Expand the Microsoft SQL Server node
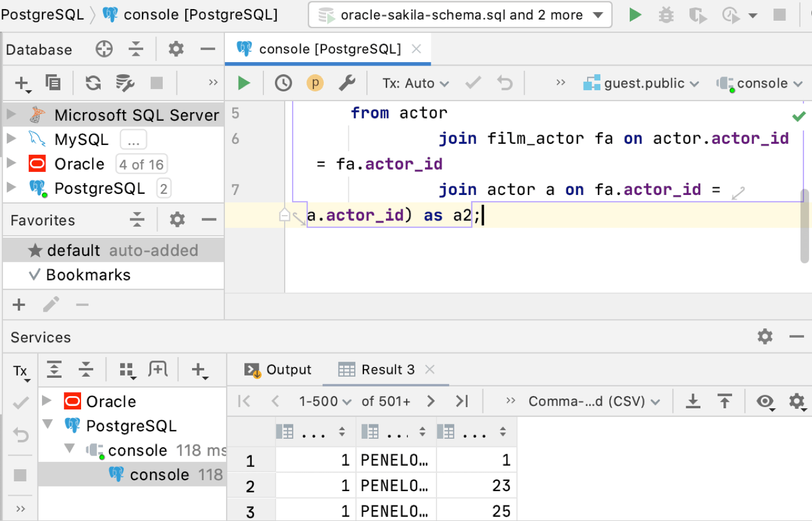The width and height of the screenshot is (812, 521). (12, 114)
